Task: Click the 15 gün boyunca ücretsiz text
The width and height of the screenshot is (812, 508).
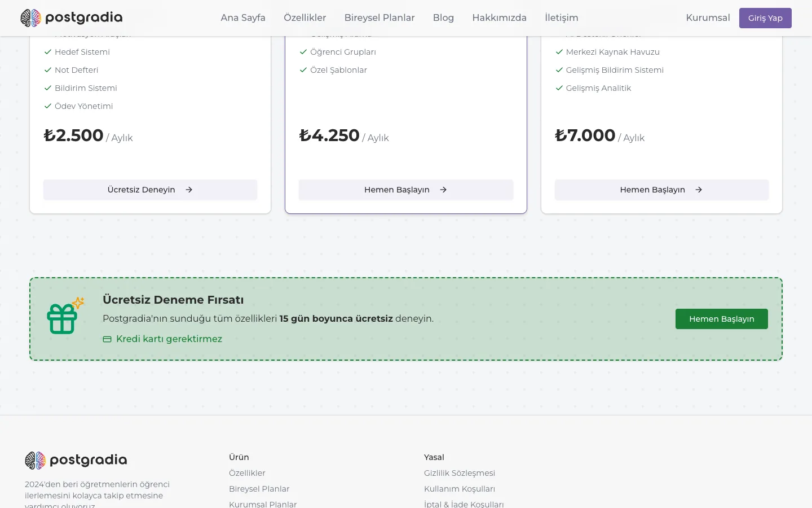Action: coord(336,318)
